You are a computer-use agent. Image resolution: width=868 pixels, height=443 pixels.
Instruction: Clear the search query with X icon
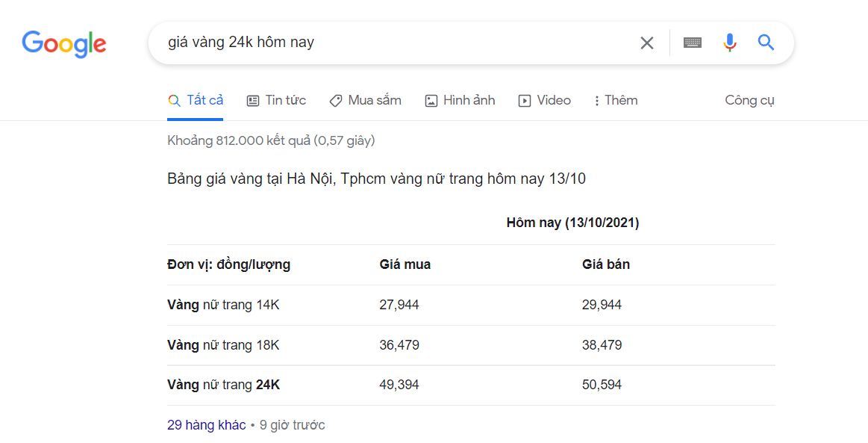click(646, 43)
